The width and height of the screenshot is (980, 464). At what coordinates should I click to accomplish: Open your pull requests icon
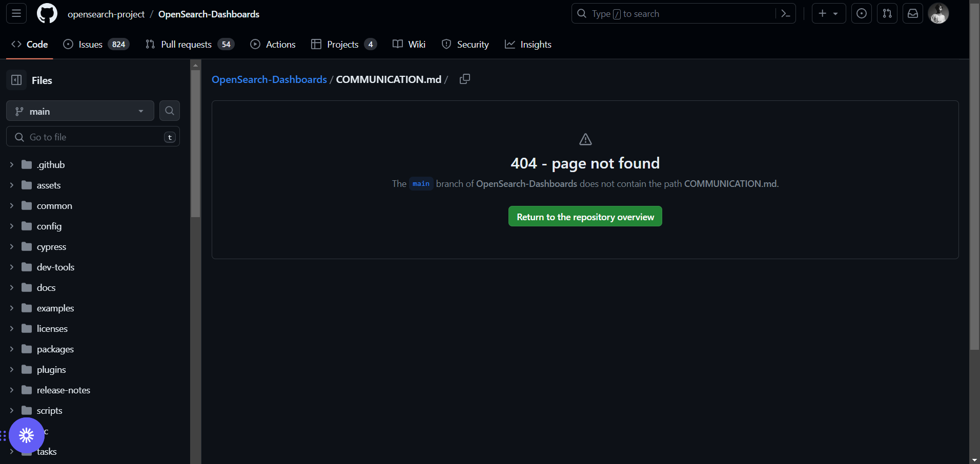(887, 13)
